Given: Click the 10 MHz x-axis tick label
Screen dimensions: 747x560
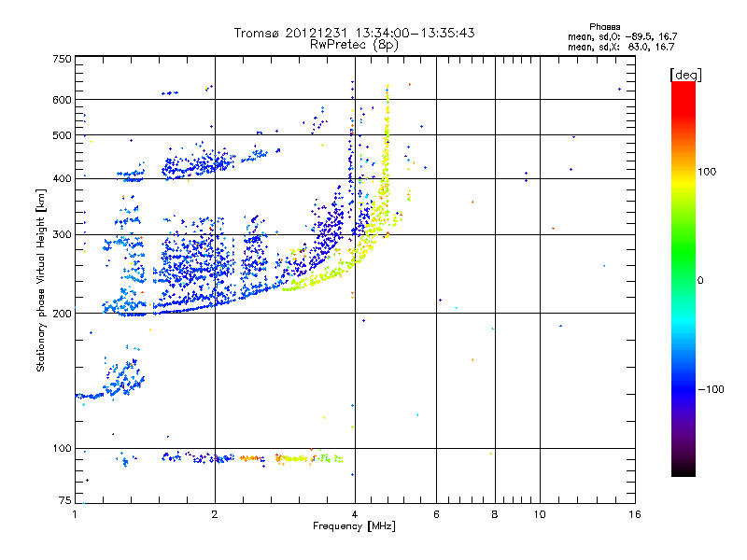Looking at the screenshot, I should tap(540, 514).
